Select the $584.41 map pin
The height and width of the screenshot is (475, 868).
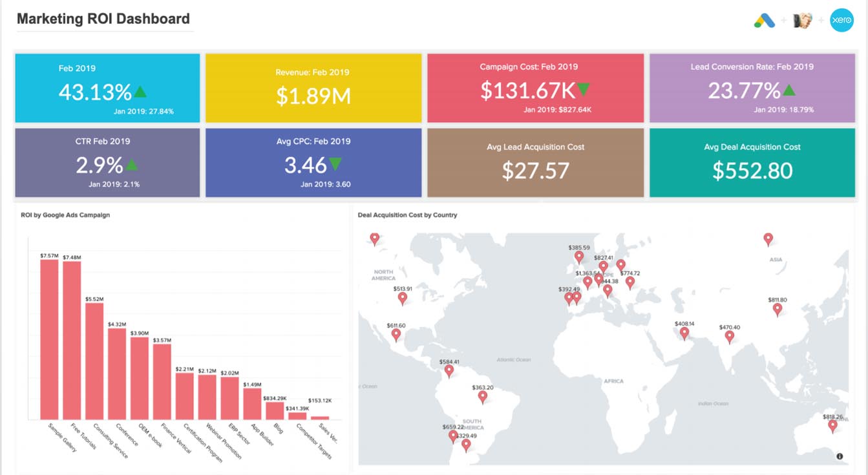[x=449, y=372]
